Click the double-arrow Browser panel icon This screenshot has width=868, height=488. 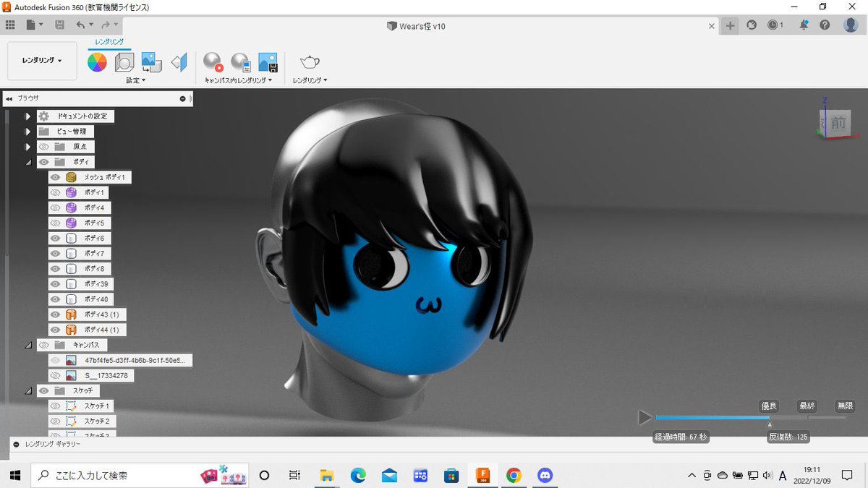pyautogui.click(x=9, y=98)
